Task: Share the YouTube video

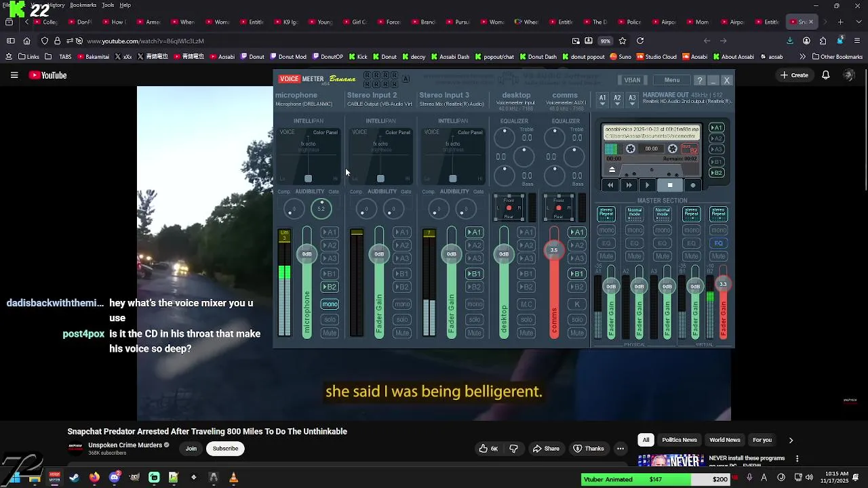Action: tap(546, 449)
